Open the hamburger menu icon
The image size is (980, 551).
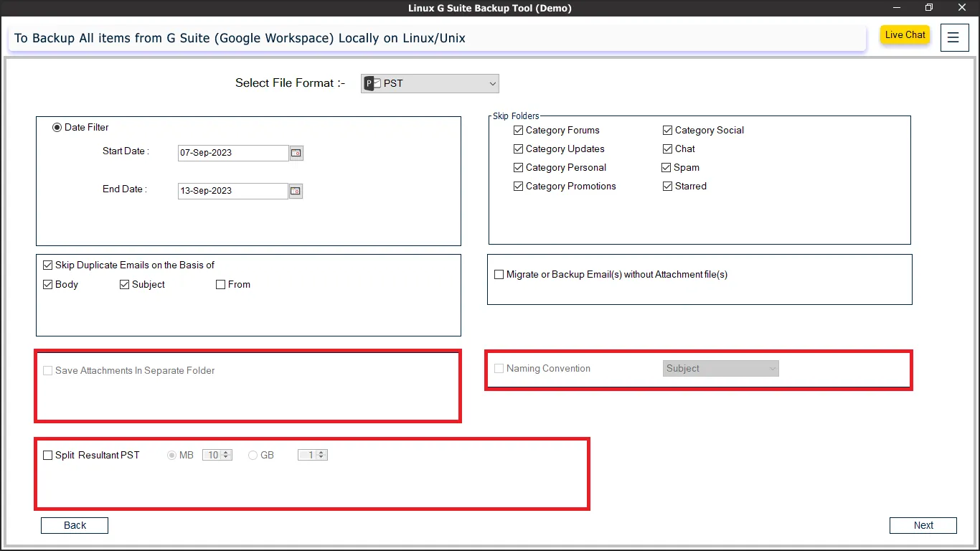tap(953, 38)
